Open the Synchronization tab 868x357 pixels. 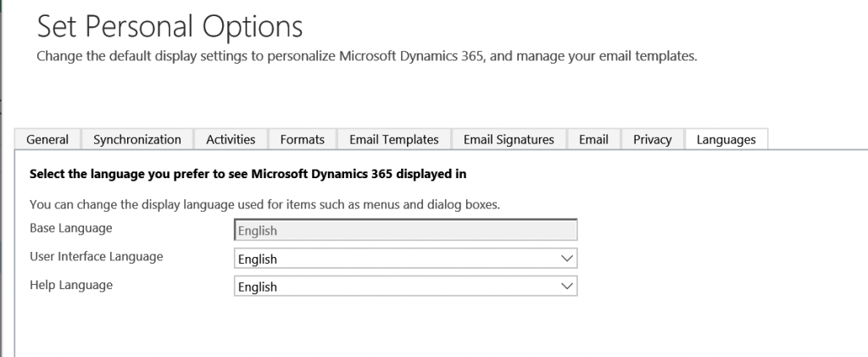(x=136, y=139)
